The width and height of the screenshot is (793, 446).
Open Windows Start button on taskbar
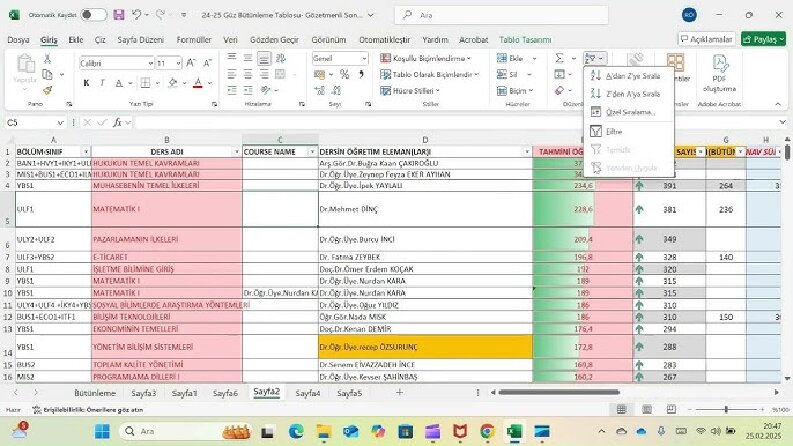pos(102,431)
